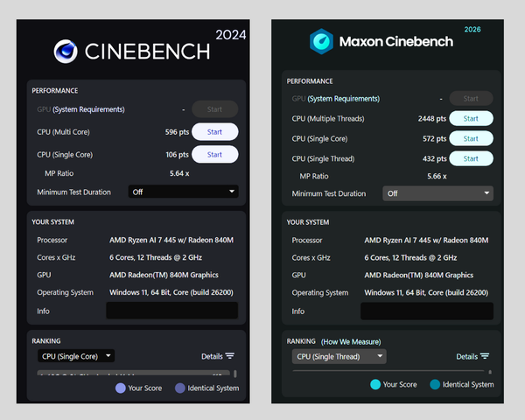Click the 2026 version label
525x420 pixels.
pyautogui.click(x=472, y=30)
